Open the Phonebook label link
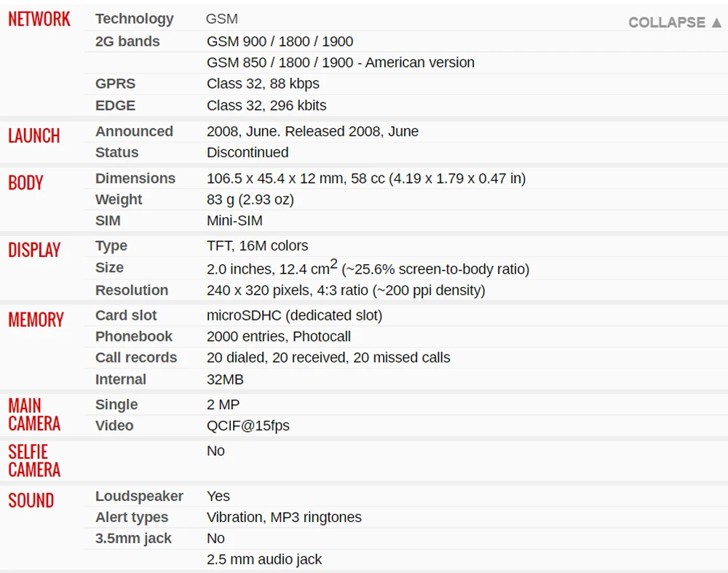The image size is (728, 573). 134,336
